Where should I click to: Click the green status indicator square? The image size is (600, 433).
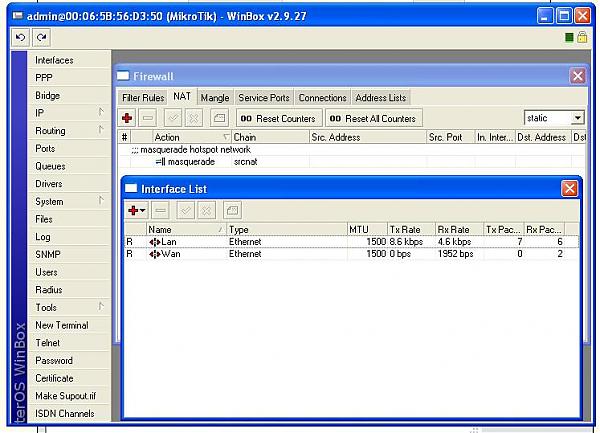tap(569, 37)
